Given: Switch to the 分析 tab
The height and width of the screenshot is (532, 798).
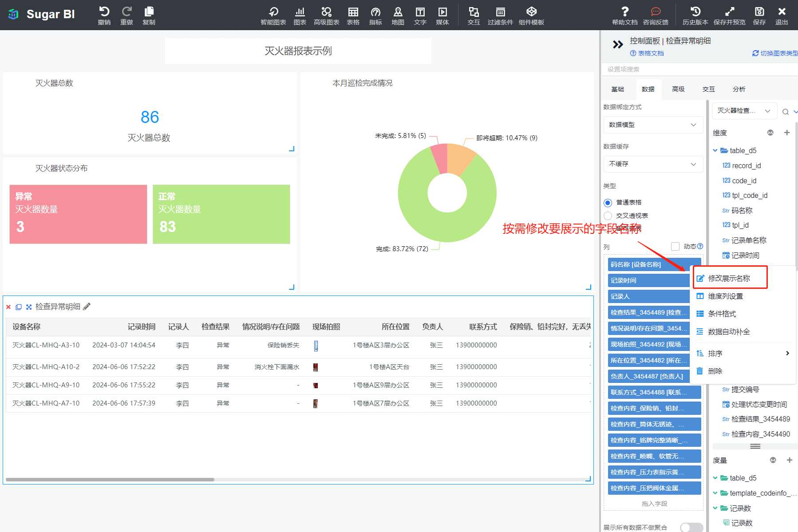Looking at the screenshot, I should coord(739,89).
